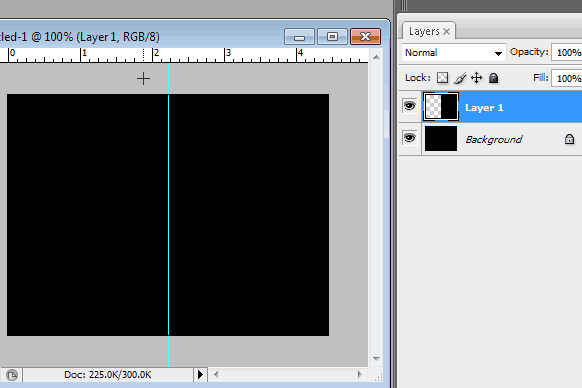The height and width of the screenshot is (388, 582).
Task: Click the horizontal scrollbar right arrow
Action: tap(359, 375)
